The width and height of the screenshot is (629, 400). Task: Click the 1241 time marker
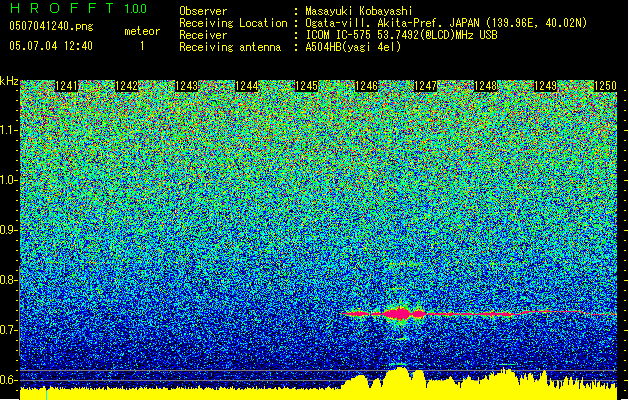click(x=66, y=86)
